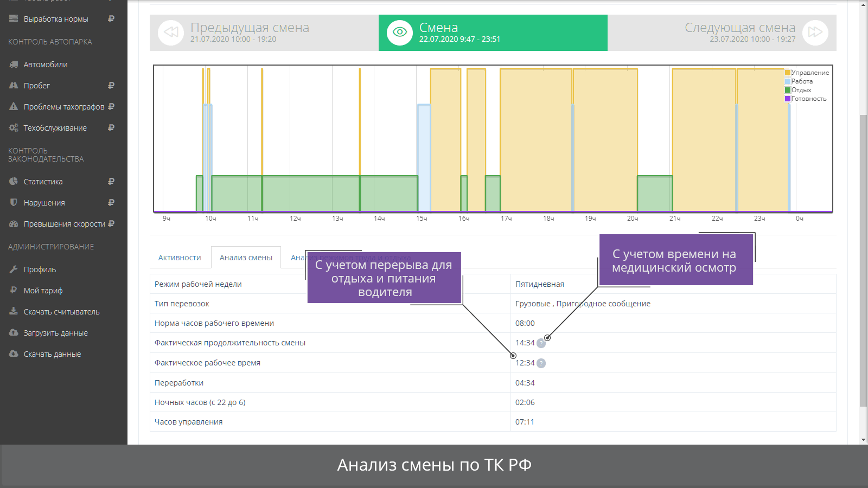The image size is (868, 488).
Task: Click the Пятидневная work week value
Action: pos(540,284)
